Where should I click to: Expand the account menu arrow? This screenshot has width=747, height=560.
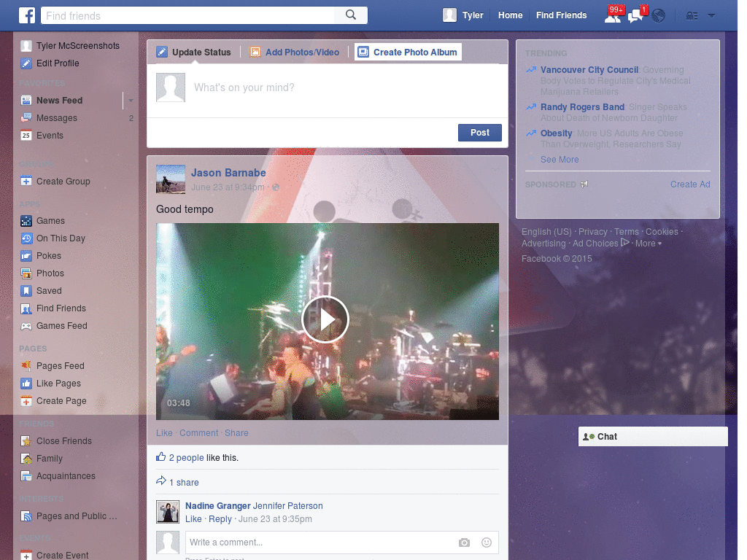click(x=711, y=16)
